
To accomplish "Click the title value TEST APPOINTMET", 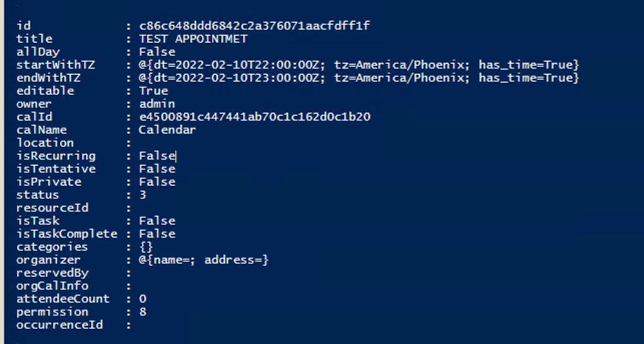I will [193, 39].
